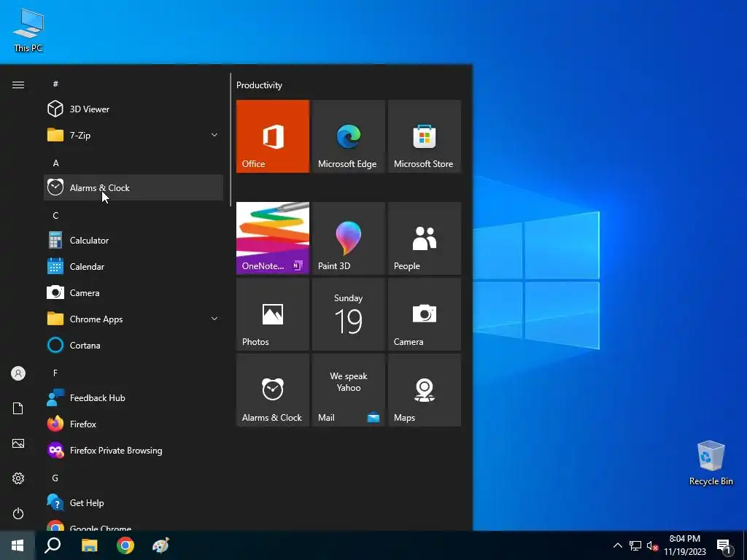
Task: Open File Explorer from taskbar
Action: point(89,545)
